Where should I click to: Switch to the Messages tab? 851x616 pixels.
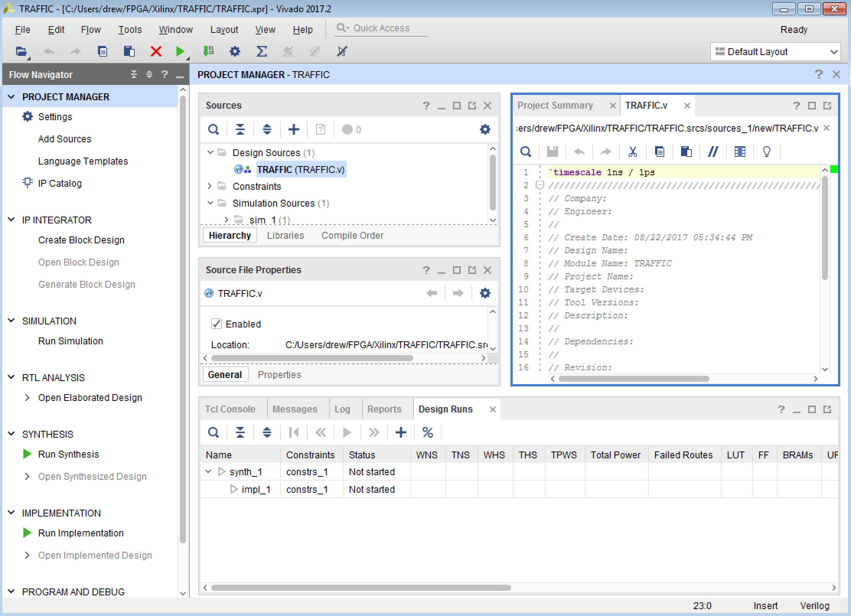click(x=295, y=409)
